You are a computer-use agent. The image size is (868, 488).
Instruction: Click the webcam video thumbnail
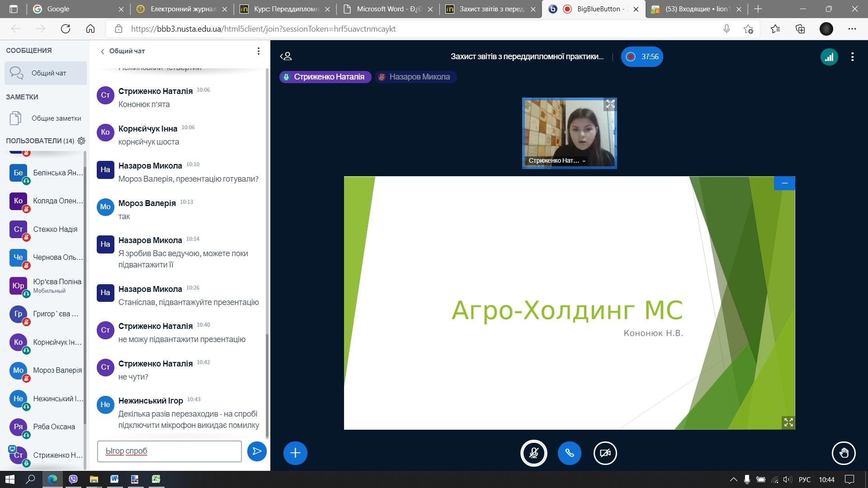pyautogui.click(x=569, y=133)
